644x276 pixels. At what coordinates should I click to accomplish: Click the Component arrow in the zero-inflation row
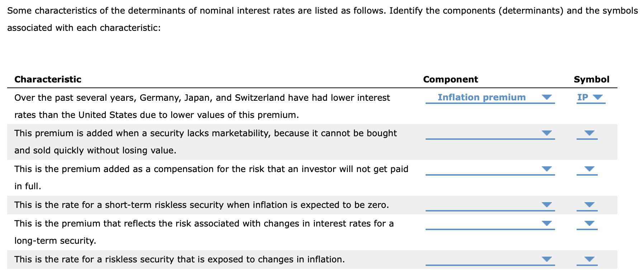[x=546, y=205]
